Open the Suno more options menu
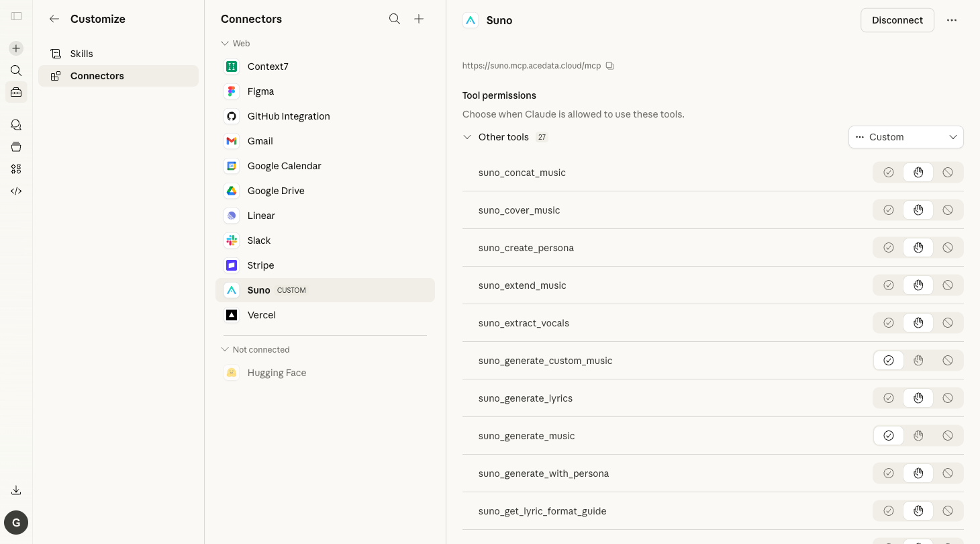This screenshot has height=544, width=980. coord(952,20)
